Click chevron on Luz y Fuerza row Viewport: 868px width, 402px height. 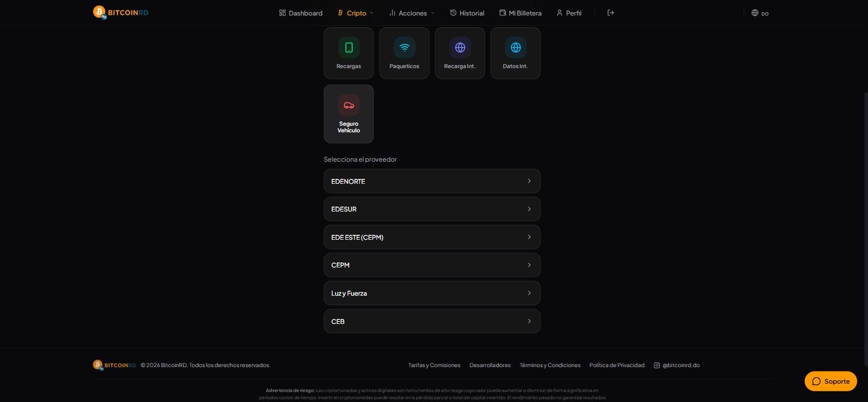(x=529, y=293)
